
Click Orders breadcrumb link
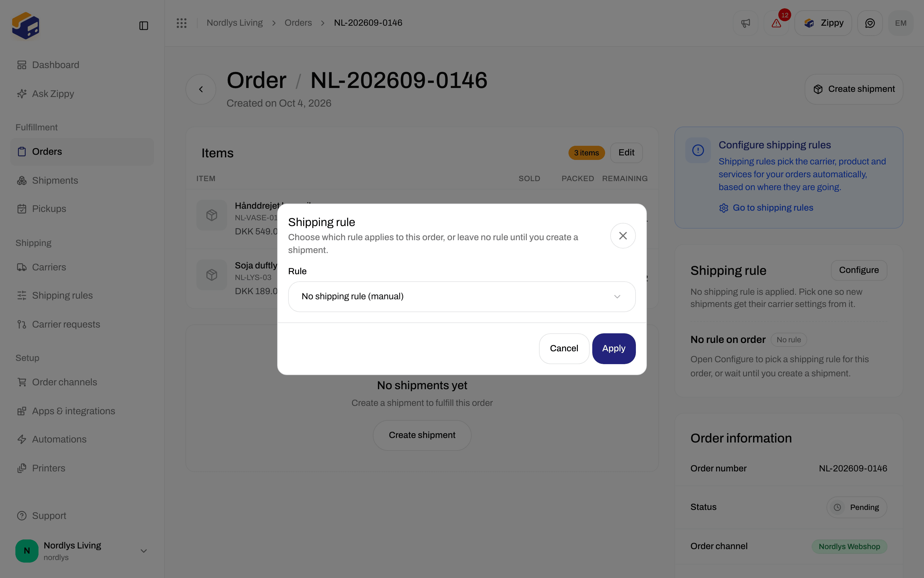298,23
